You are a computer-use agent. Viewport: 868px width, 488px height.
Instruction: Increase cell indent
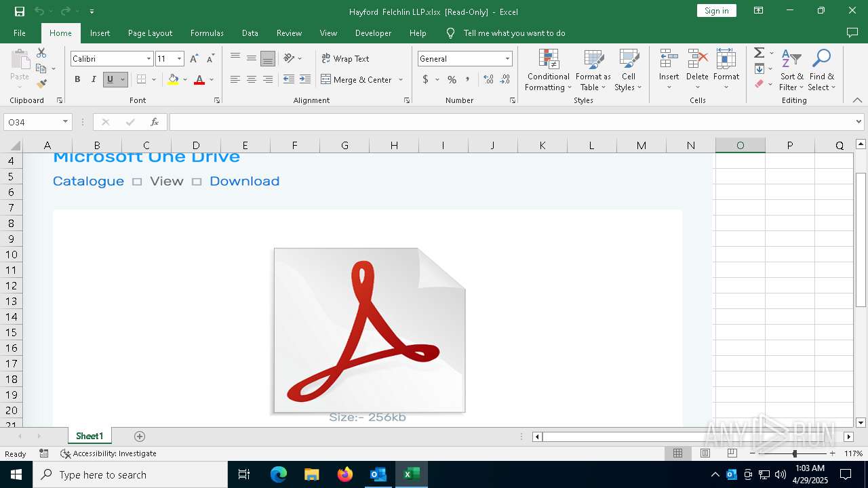[305, 79]
